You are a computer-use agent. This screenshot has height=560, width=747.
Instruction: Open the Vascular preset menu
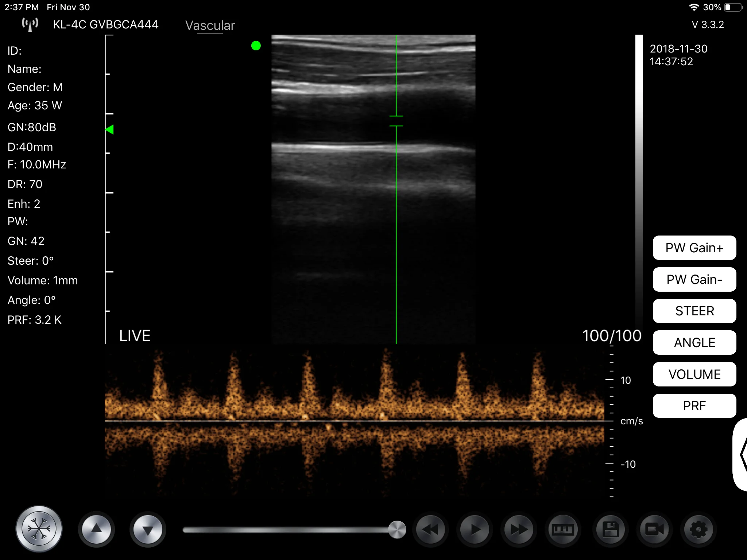[210, 26]
